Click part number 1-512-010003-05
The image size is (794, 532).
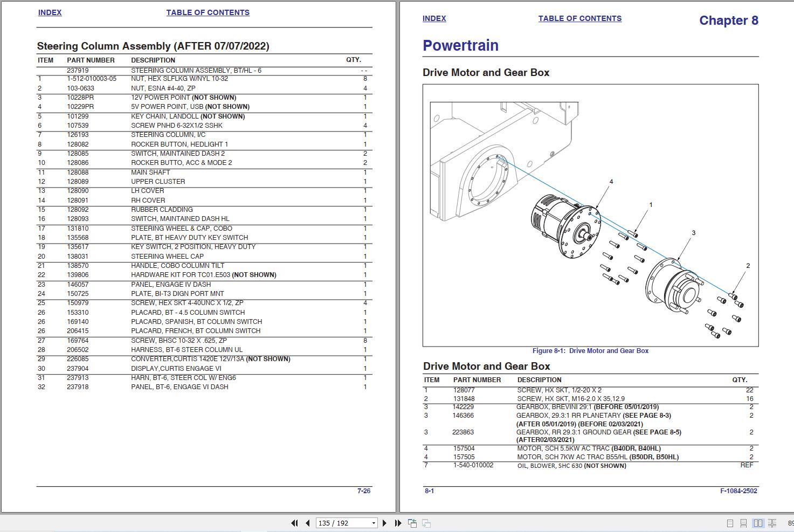pyautogui.click(x=92, y=79)
